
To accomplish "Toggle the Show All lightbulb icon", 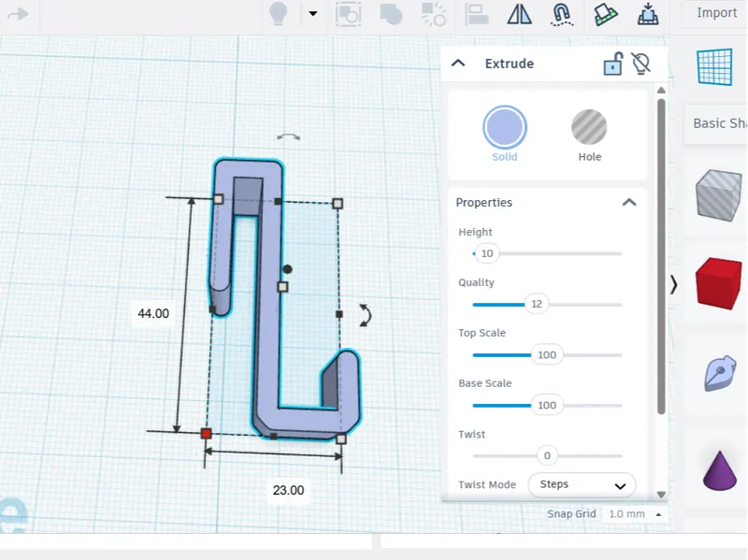I will coord(278,14).
